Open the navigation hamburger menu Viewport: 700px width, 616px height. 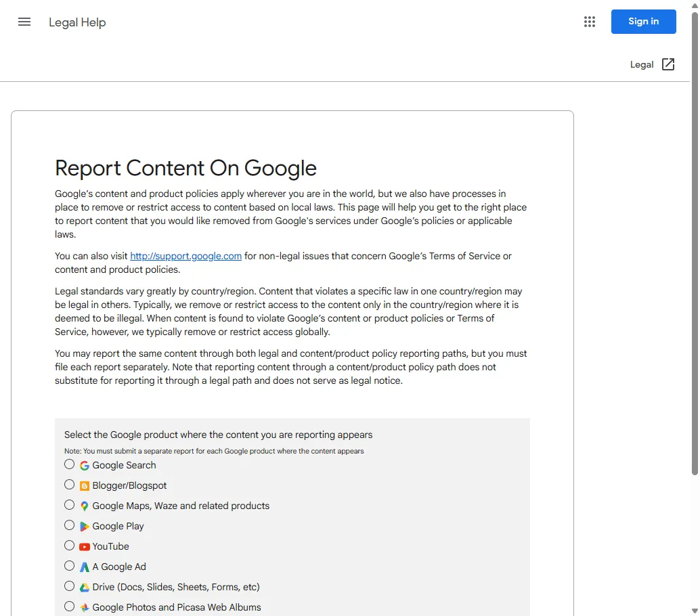click(24, 22)
